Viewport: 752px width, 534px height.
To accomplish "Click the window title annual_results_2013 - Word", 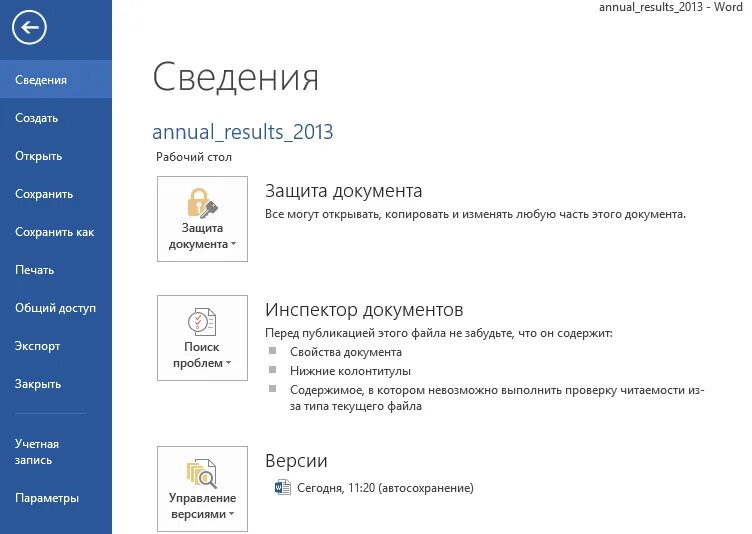I will click(x=670, y=7).
